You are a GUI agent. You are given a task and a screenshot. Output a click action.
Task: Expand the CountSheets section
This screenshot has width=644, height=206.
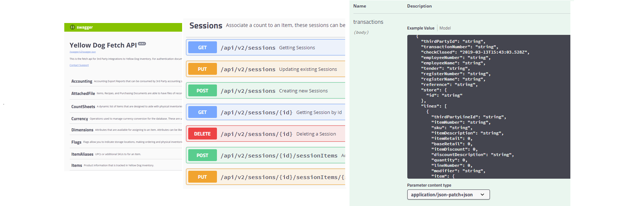[x=83, y=107]
